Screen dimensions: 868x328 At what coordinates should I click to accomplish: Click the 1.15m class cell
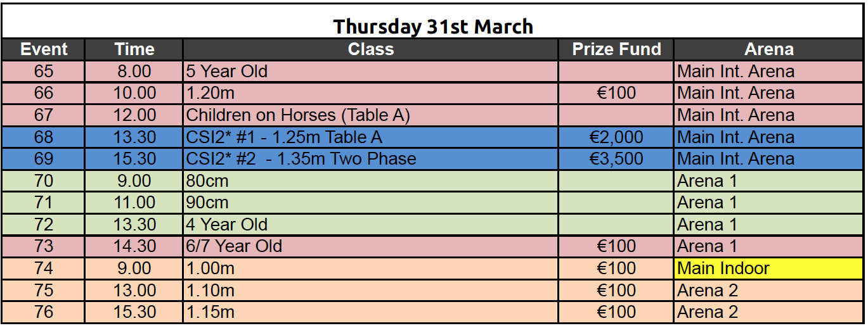coord(371,312)
